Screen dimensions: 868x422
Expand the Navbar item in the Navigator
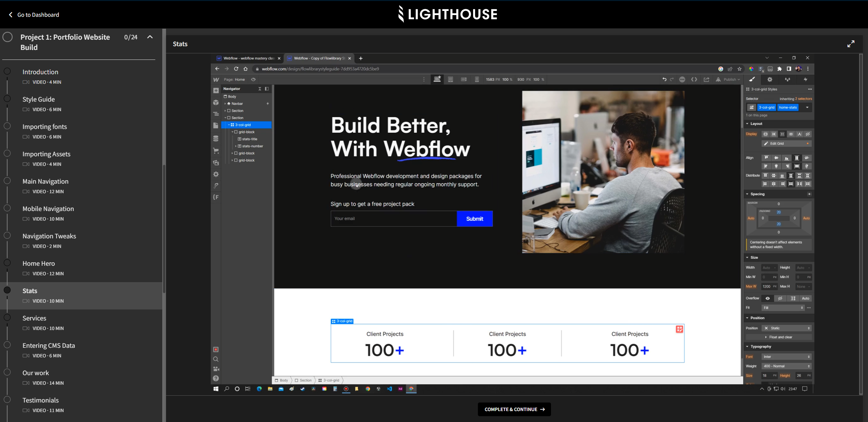(x=225, y=103)
